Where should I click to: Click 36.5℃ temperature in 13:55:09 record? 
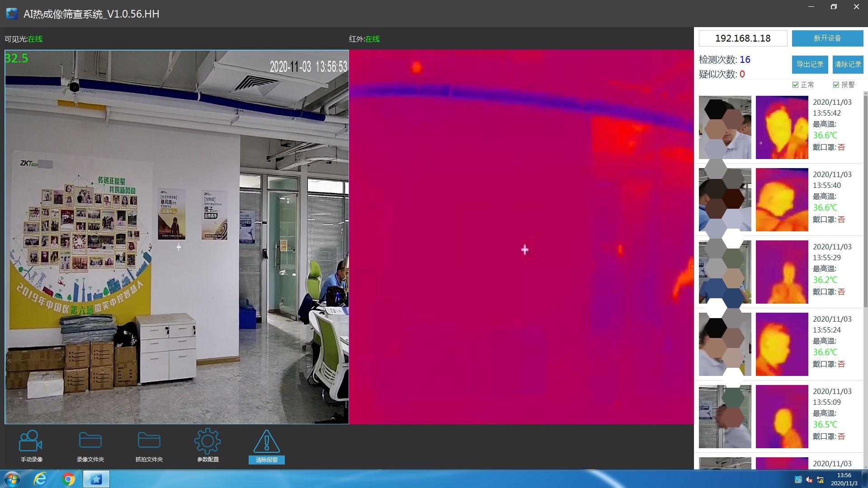825,424
